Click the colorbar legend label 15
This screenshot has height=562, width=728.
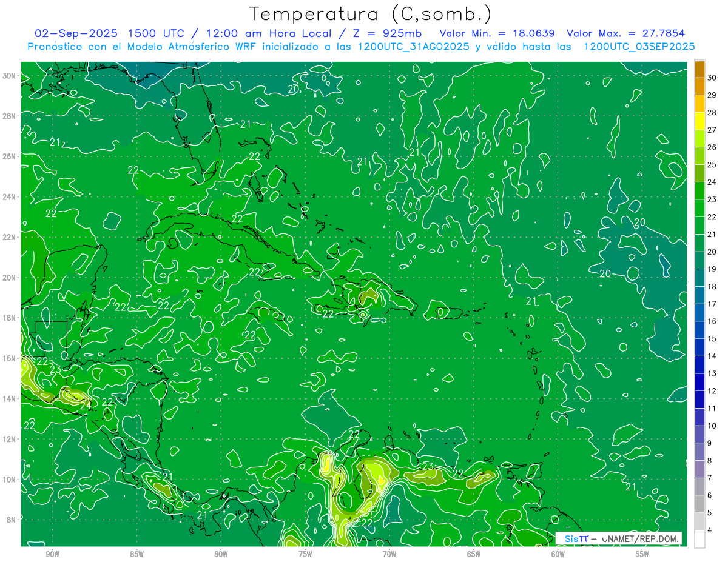click(x=712, y=338)
